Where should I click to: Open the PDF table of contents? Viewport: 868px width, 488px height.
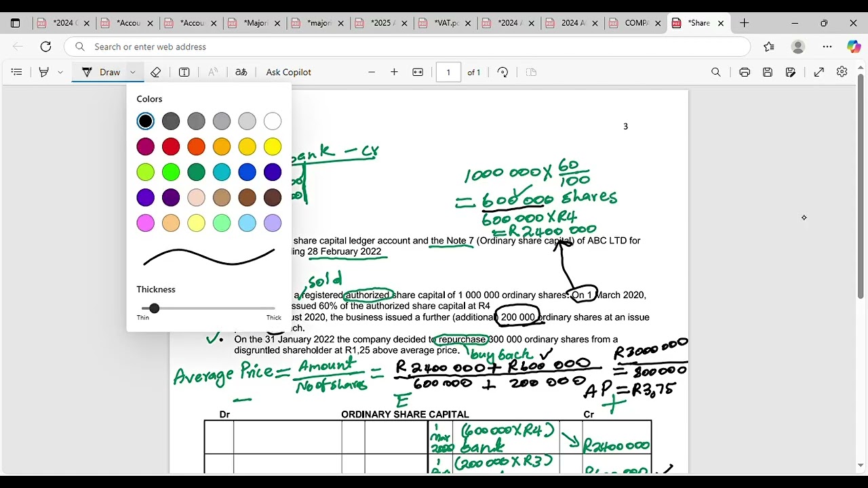[x=17, y=72]
